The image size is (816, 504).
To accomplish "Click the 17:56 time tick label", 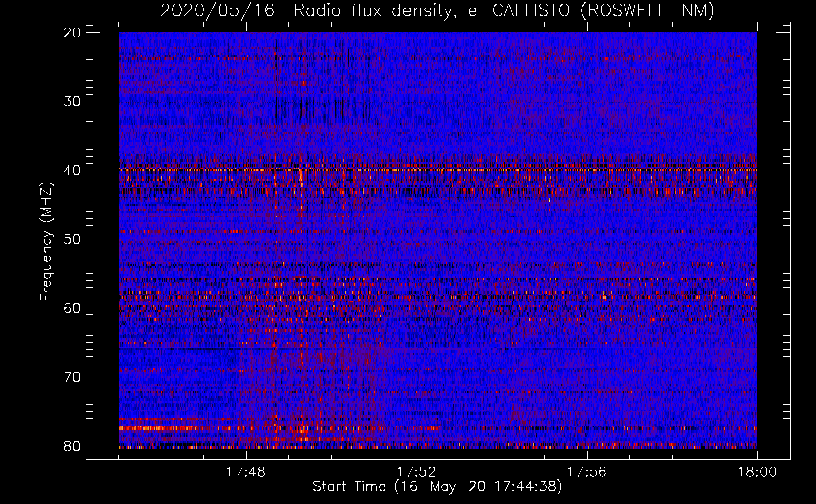I will pyautogui.click(x=587, y=472).
